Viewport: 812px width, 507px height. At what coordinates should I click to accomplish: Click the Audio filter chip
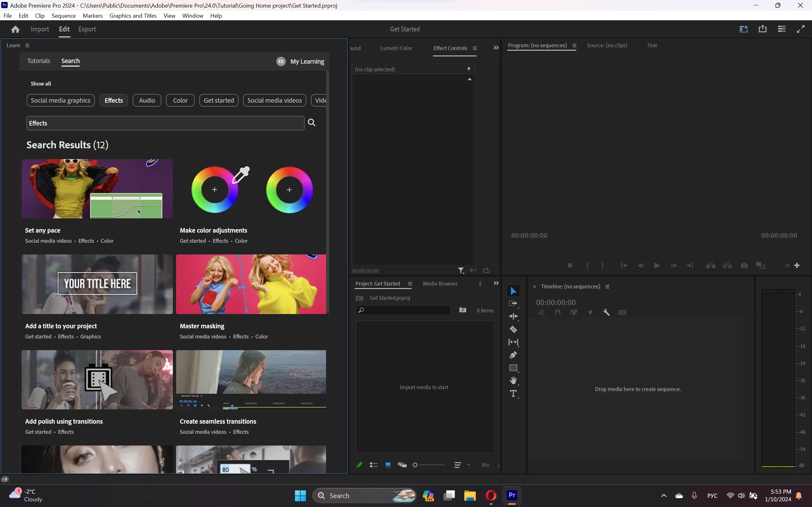[x=147, y=100]
